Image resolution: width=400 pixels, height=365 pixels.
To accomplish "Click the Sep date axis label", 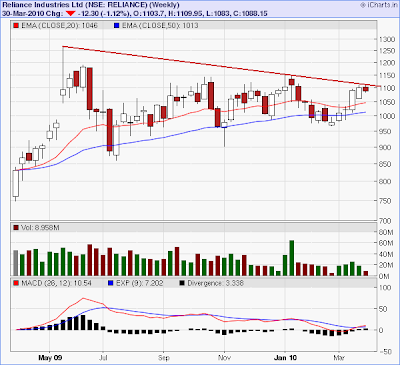I will (x=163, y=358).
